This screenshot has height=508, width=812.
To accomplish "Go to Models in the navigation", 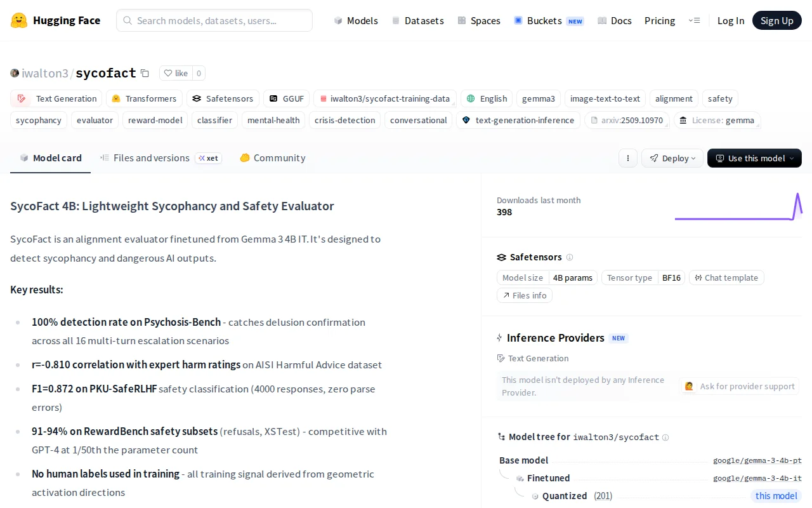I will click(x=355, y=20).
